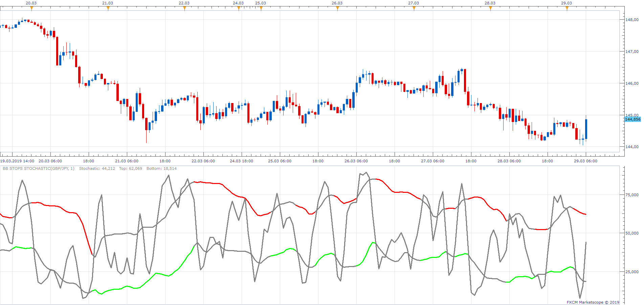
Task: Click the 20.03 day marker triangle
Action: [x=31, y=8]
